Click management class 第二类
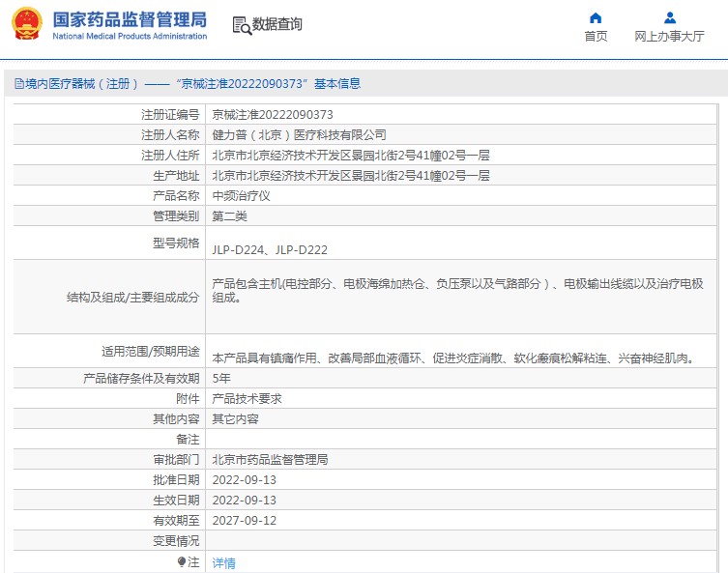Viewport: 728px width, 573px height. click(229, 216)
